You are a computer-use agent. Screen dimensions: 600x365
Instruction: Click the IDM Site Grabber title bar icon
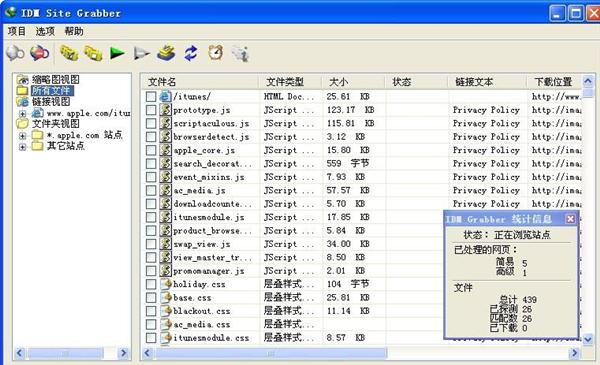(x=10, y=12)
